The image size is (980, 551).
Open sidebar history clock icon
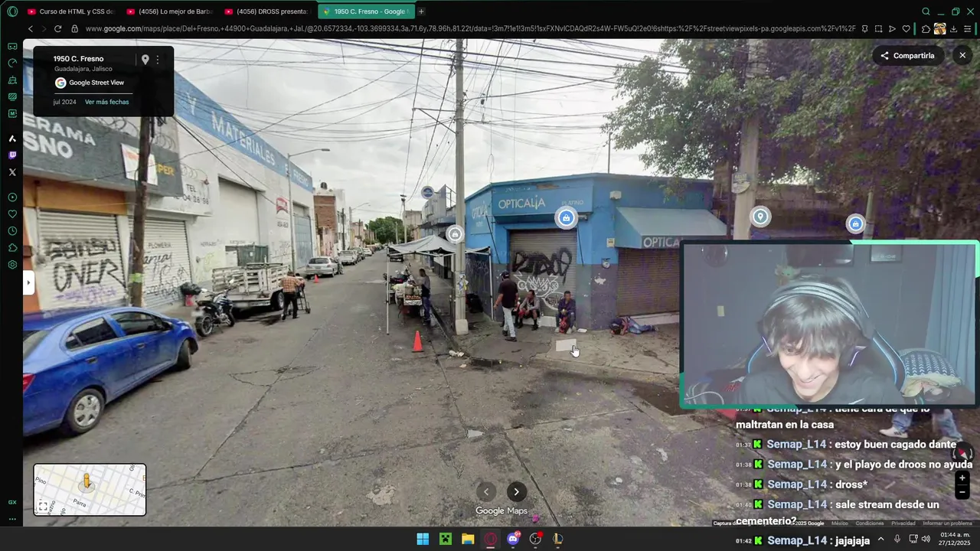click(x=12, y=231)
